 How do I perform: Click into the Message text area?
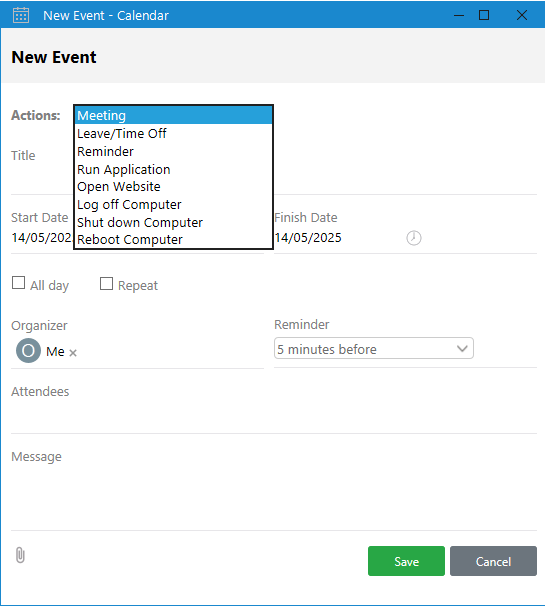tap(274, 497)
